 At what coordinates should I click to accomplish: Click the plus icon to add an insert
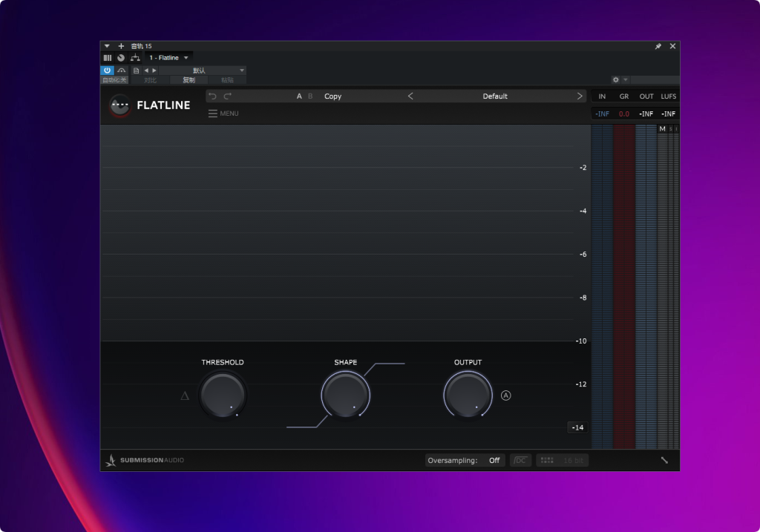click(121, 46)
